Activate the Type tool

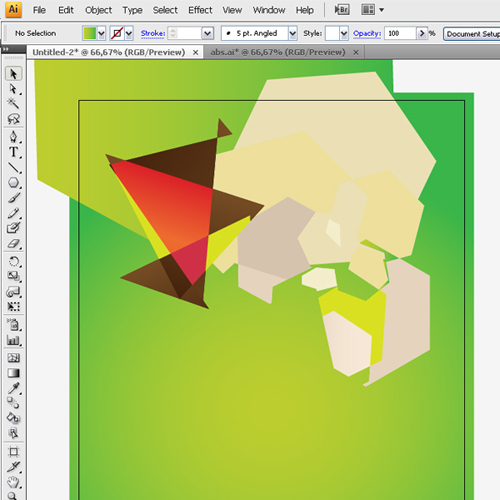pyautogui.click(x=13, y=152)
